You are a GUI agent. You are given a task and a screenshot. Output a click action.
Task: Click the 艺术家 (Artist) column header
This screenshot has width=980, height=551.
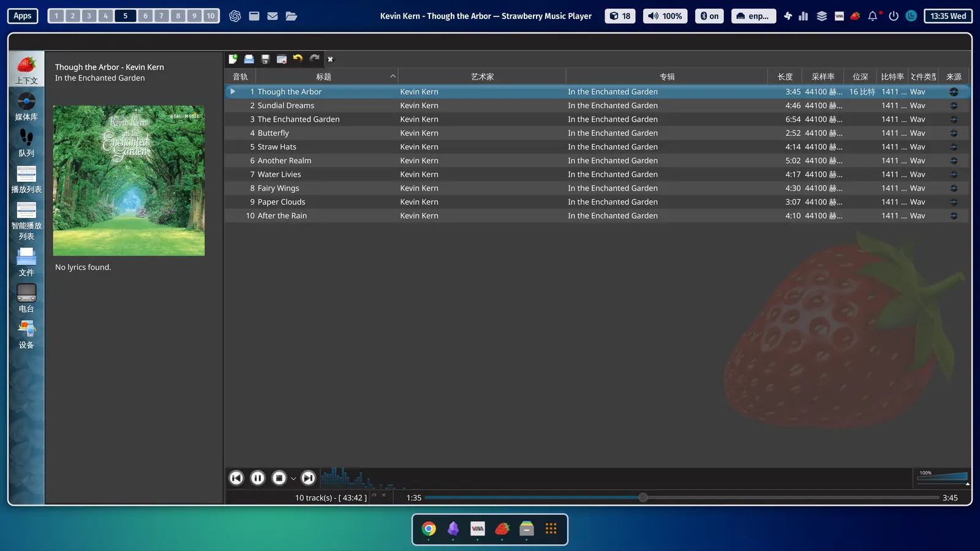pos(482,77)
